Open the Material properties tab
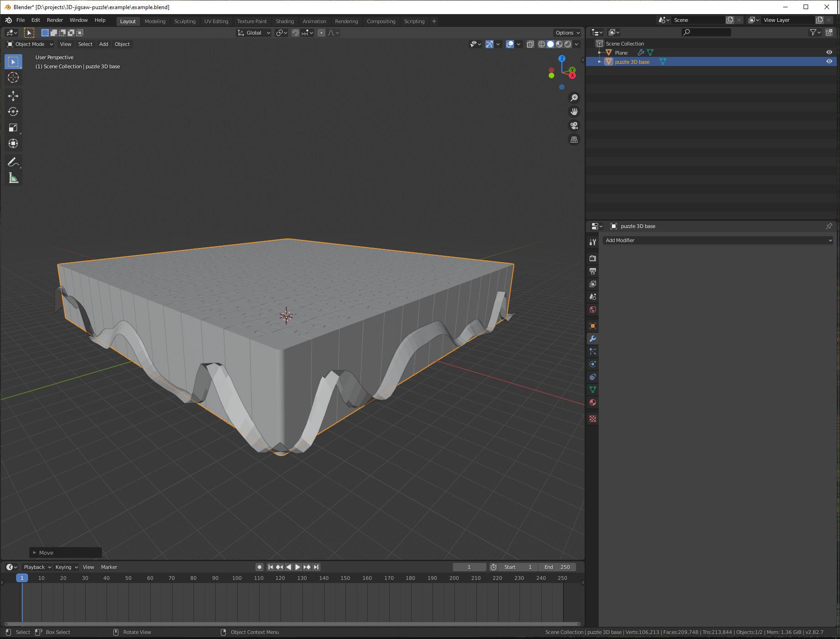Screen dimensions: 840x639 (592, 402)
